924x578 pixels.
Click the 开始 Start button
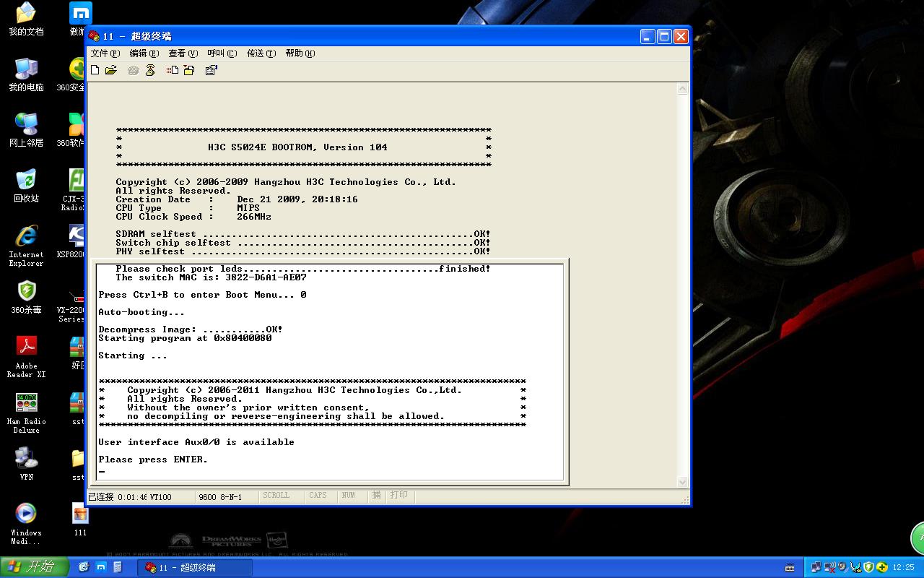click(34, 567)
